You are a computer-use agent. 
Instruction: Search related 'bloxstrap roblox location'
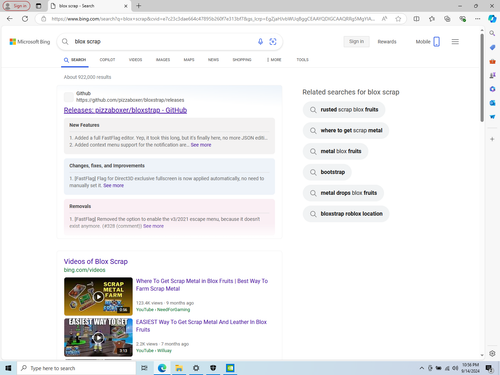pos(346,214)
